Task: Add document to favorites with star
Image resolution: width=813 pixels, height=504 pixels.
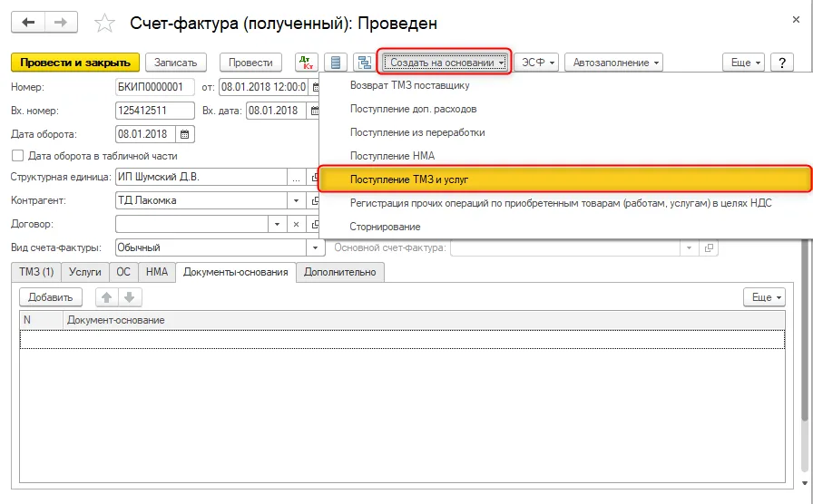Action: pos(104,24)
